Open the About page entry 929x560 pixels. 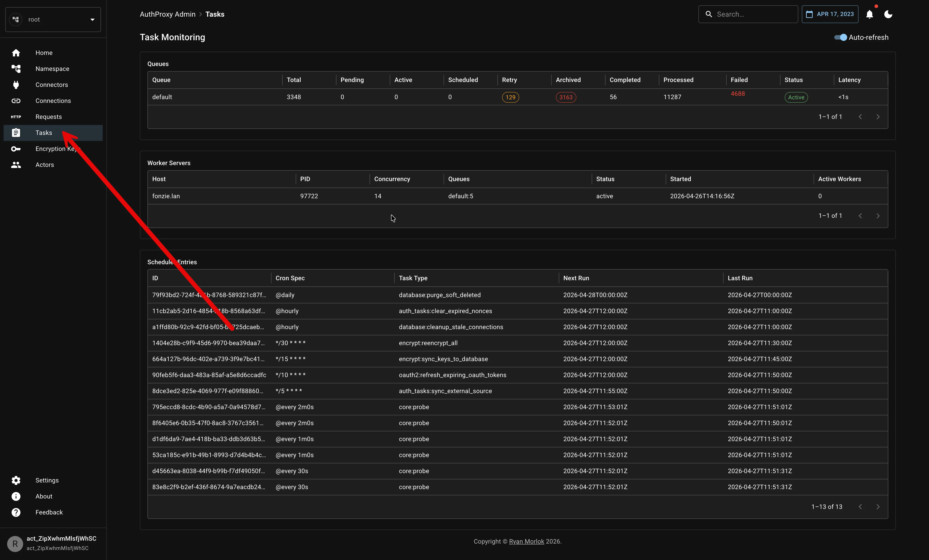tap(53, 496)
